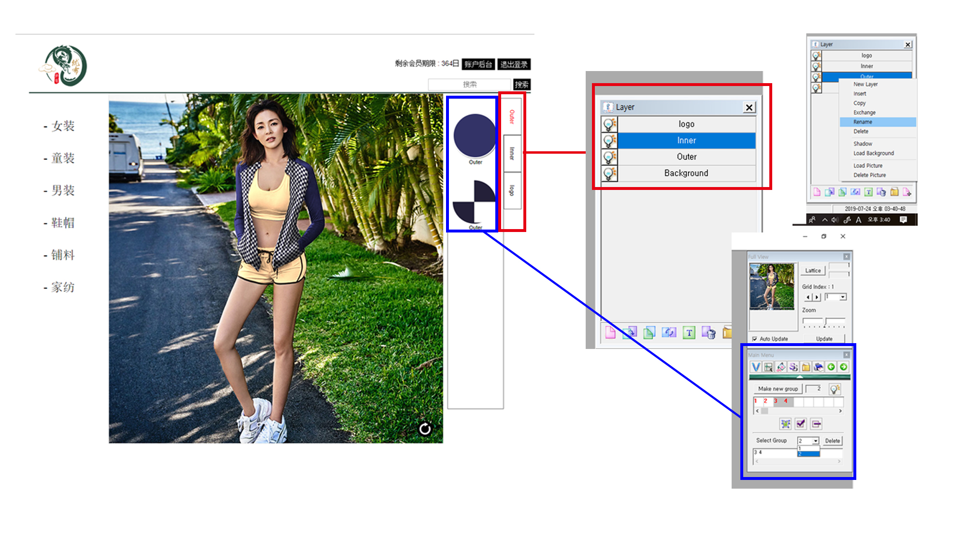Click the pink new-page icon in Layer panel
This screenshot has width=980, height=536.
click(610, 333)
